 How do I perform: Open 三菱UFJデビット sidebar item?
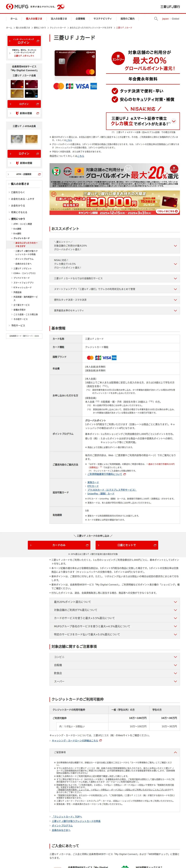pyautogui.click(x=23, y=269)
